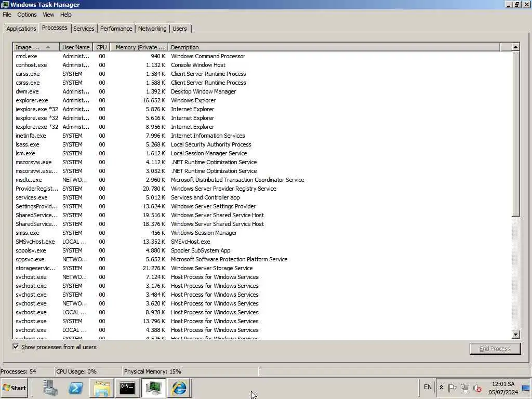Sort by the Memory (Private) column header
Viewport: 532px width, 399px height.
click(x=139, y=47)
